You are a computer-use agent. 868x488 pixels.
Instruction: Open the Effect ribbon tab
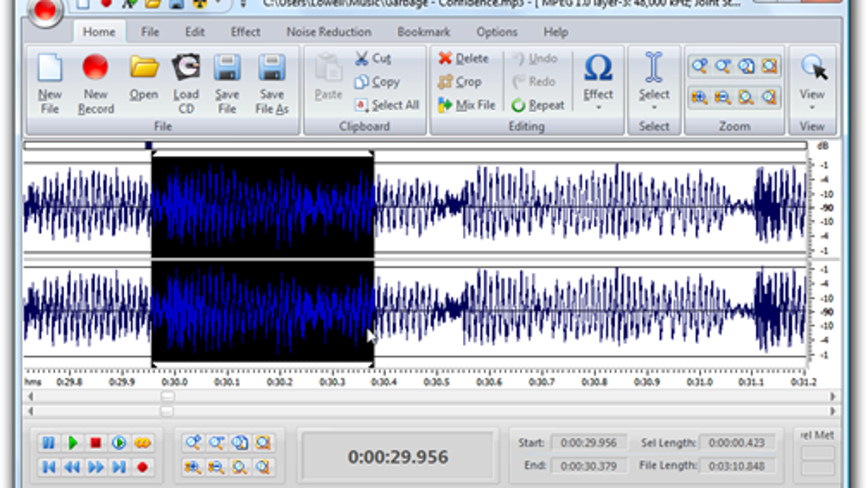pos(246,32)
